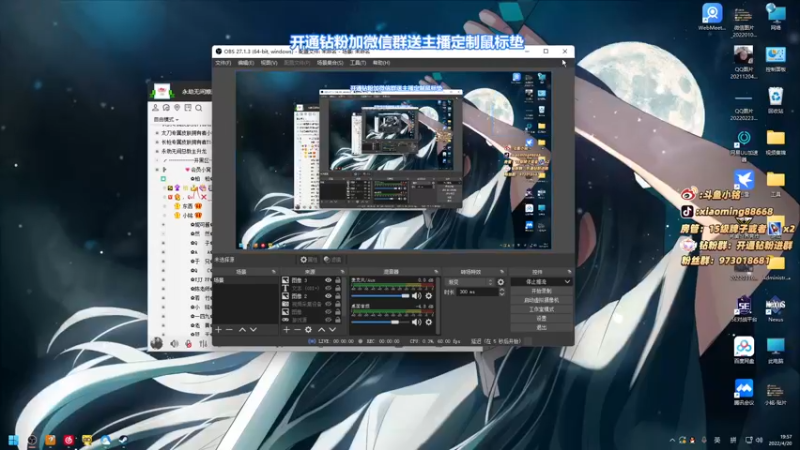
Task: Open 回收站 recycle bin desktop icon
Action: (x=776, y=100)
